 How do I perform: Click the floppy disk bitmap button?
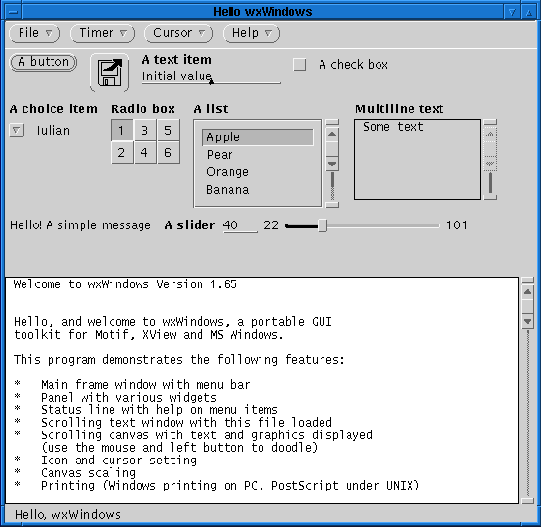(110, 72)
